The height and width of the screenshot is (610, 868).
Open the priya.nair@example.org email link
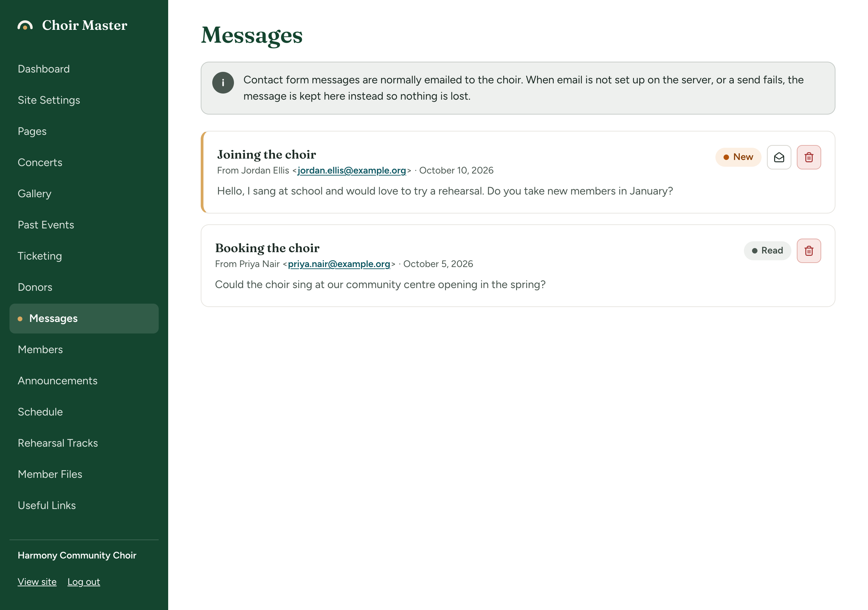[339, 264]
